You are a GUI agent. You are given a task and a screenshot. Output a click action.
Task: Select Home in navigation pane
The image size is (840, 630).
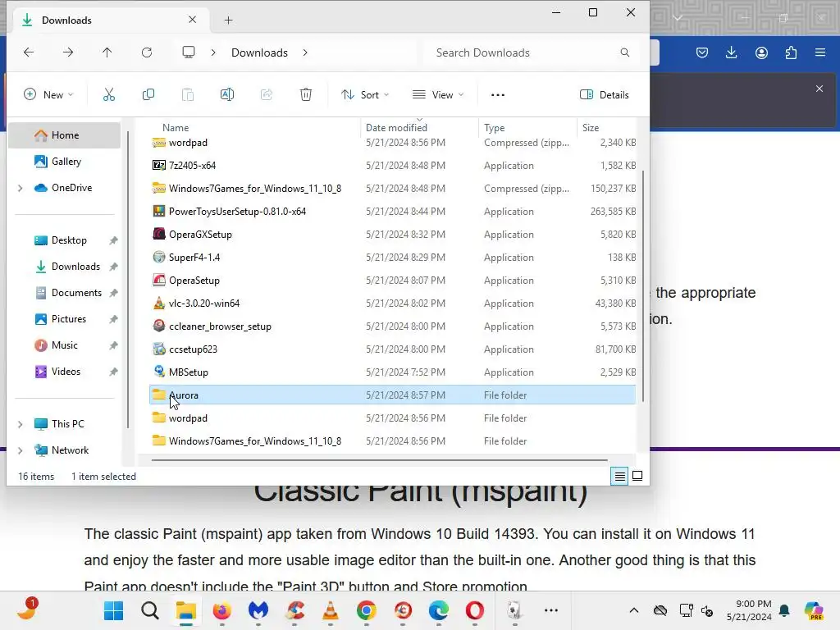tap(65, 135)
